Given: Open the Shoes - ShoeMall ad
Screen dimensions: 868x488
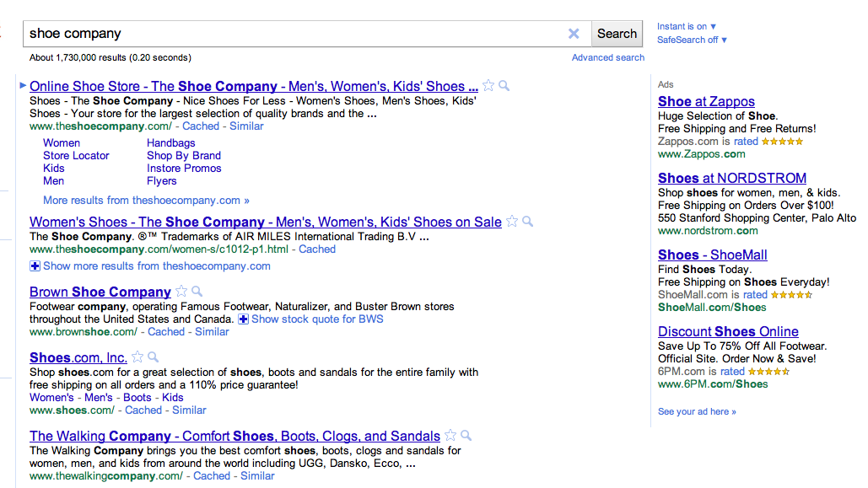Looking at the screenshot, I should [x=713, y=255].
